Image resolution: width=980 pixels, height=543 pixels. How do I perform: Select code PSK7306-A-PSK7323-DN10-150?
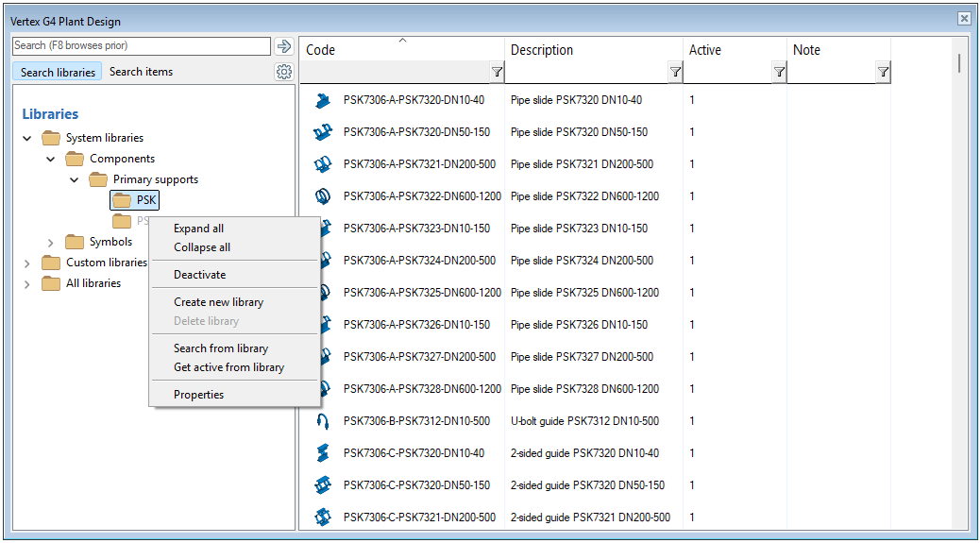416,229
